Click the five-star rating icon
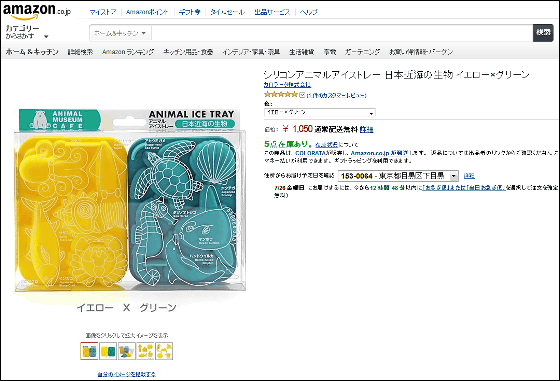560x381 pixels. pos(281,95)
